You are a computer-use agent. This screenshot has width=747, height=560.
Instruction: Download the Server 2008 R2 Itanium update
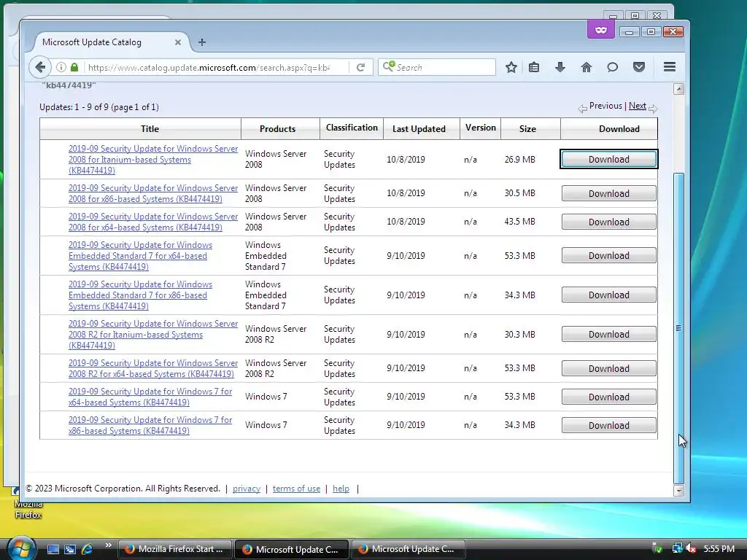coord(609,334)
